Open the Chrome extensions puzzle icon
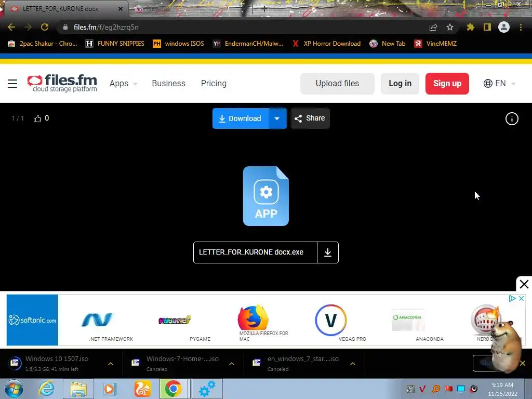 [471, 27]
